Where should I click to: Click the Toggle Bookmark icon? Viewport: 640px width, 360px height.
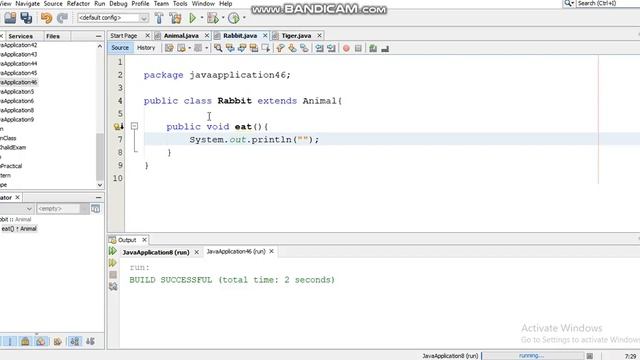(x=304, y=48)
